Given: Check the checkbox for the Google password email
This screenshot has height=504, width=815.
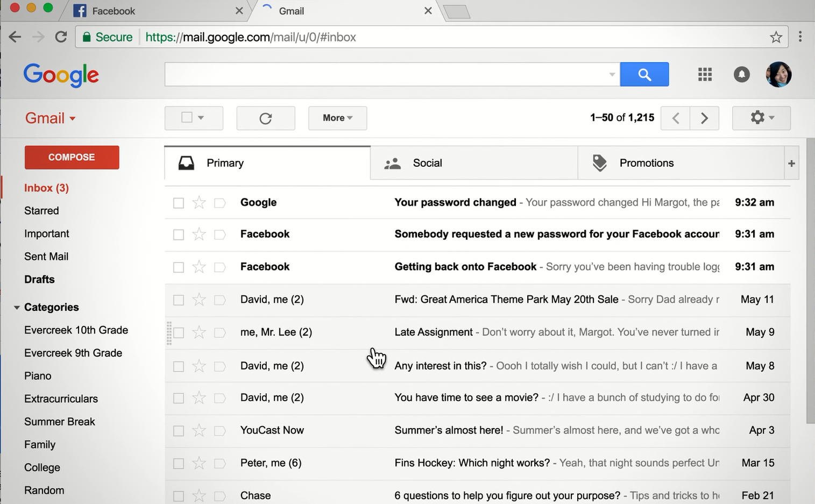Looking at the screenshot, I should coord(178,203).
